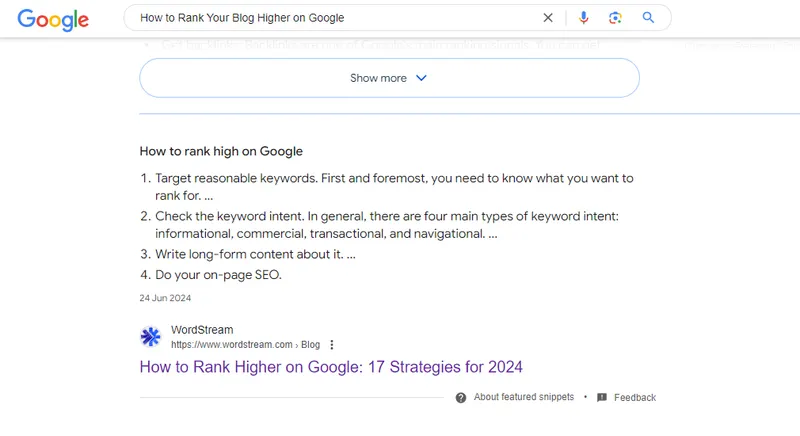Click the Feedback flag icon
Image resolution: width=800 pixels, height=436 pixels.
tap(602, 397)
